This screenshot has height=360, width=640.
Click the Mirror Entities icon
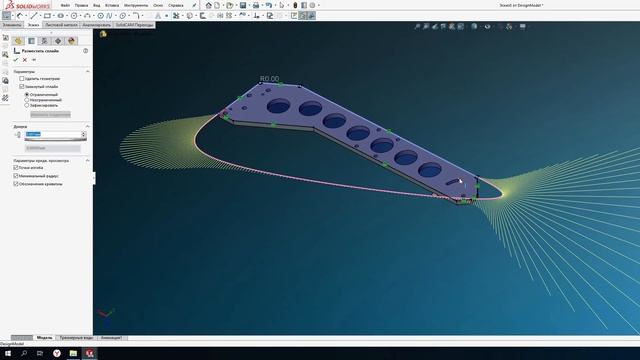[x=220, y=16]
